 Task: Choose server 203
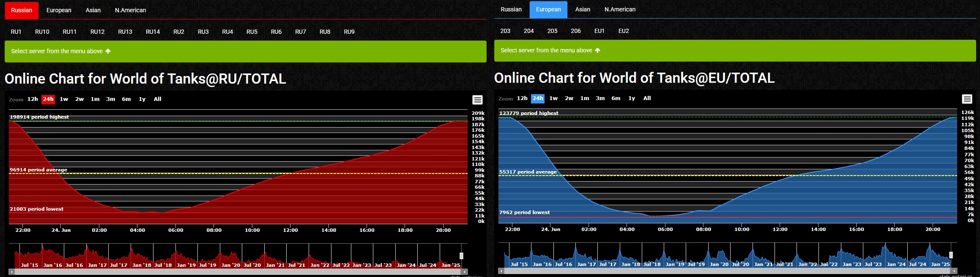[x=505, y=31]
